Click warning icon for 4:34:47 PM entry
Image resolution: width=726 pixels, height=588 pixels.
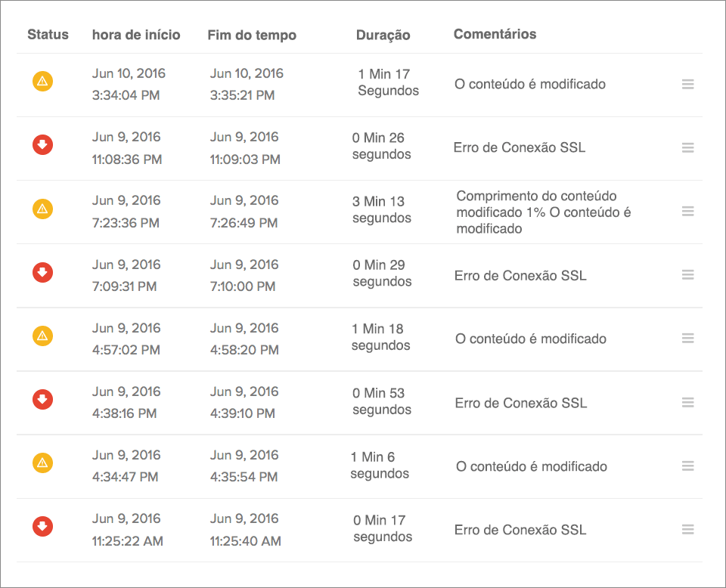click(42, 463)
